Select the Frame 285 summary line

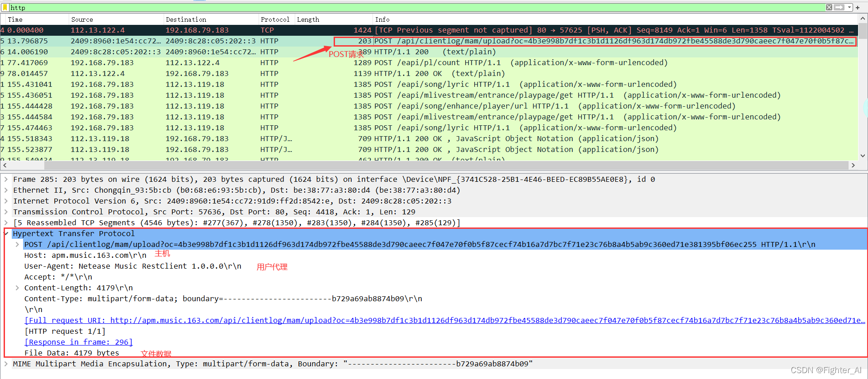point(334,180)
